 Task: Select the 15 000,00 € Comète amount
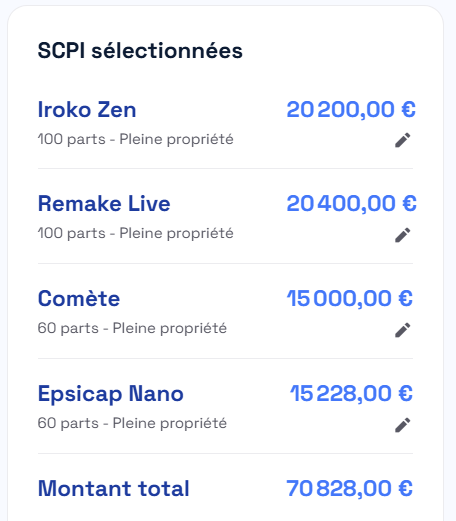[350, 298]
